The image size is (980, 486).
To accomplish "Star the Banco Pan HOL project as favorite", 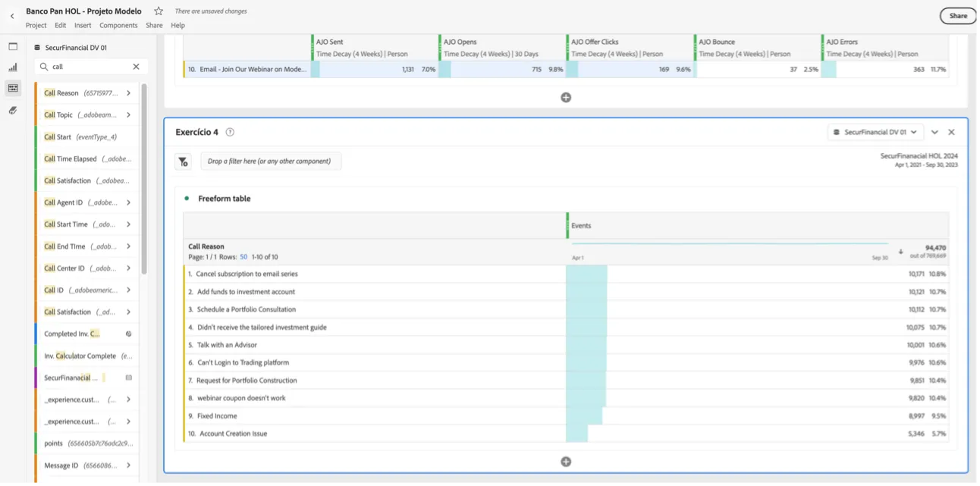I will tap(159, 11).
